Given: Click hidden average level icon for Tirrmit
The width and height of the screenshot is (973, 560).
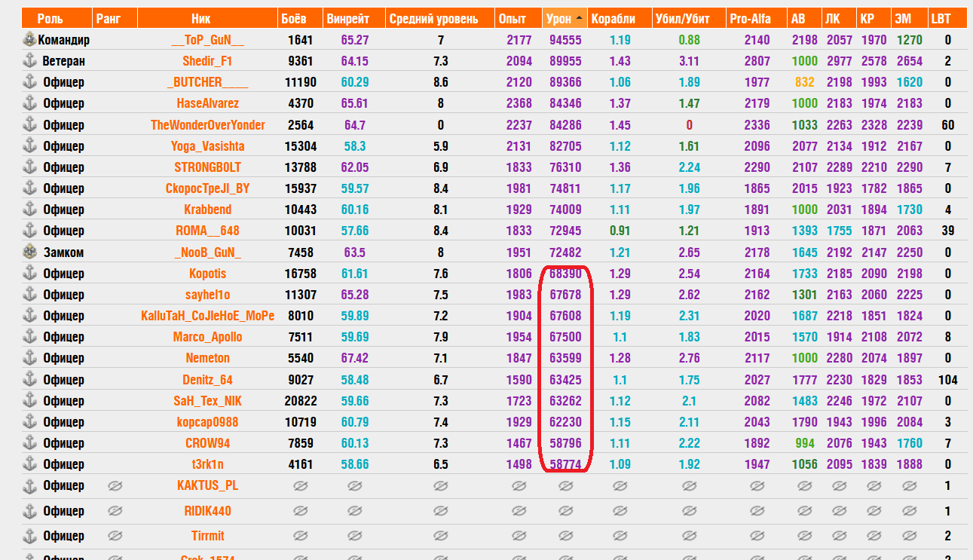Looking at the screenshot, I should pyautogui.click(x=441, y=536).
